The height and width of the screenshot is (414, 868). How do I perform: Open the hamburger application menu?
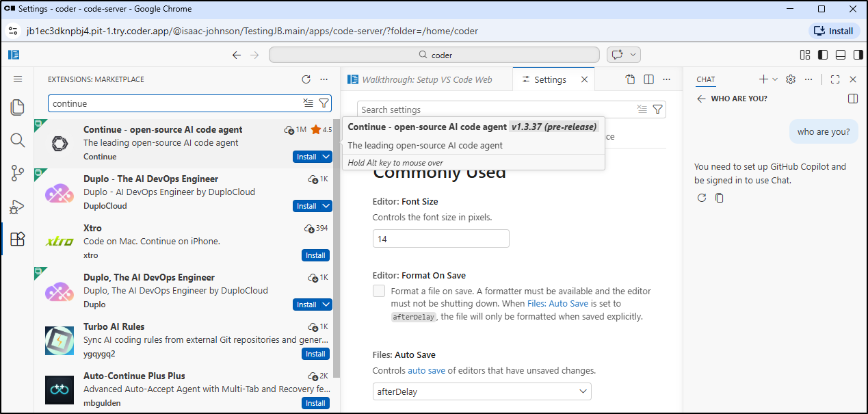pos(18,79)
